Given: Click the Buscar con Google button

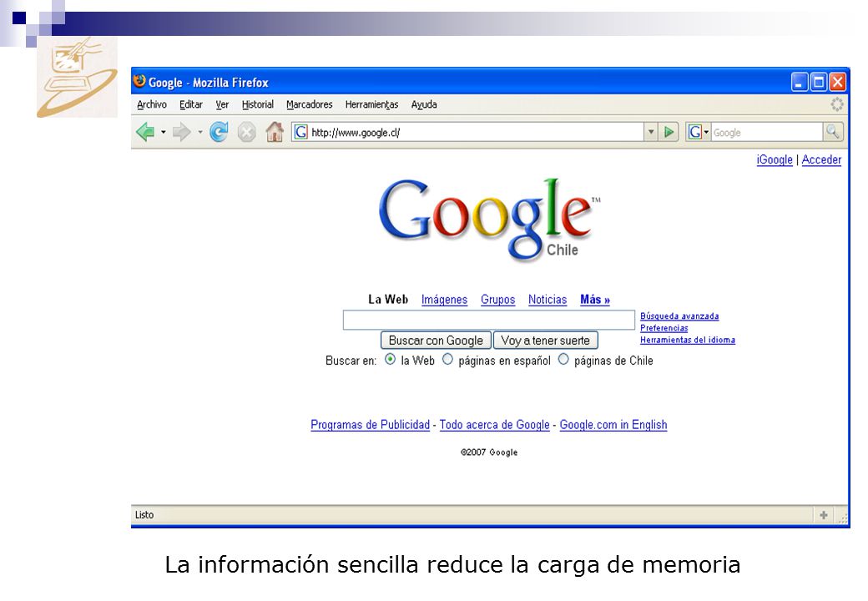Looking at the screenshot, I should pos(436,341).
